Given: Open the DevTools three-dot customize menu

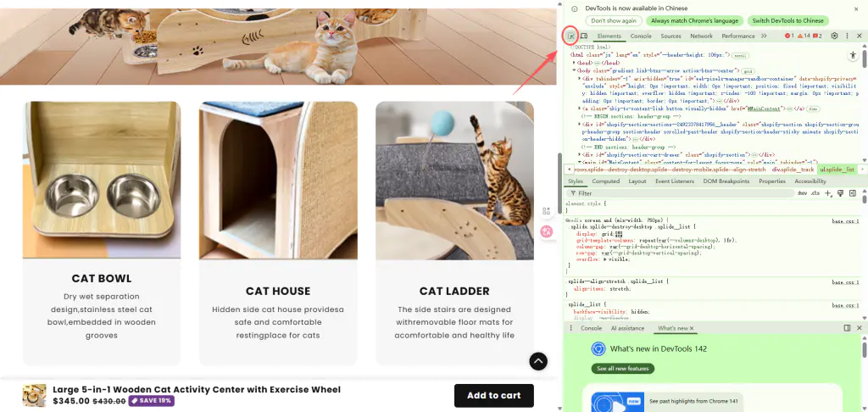Looking at the screenshot, I should [x=847, y=36].
